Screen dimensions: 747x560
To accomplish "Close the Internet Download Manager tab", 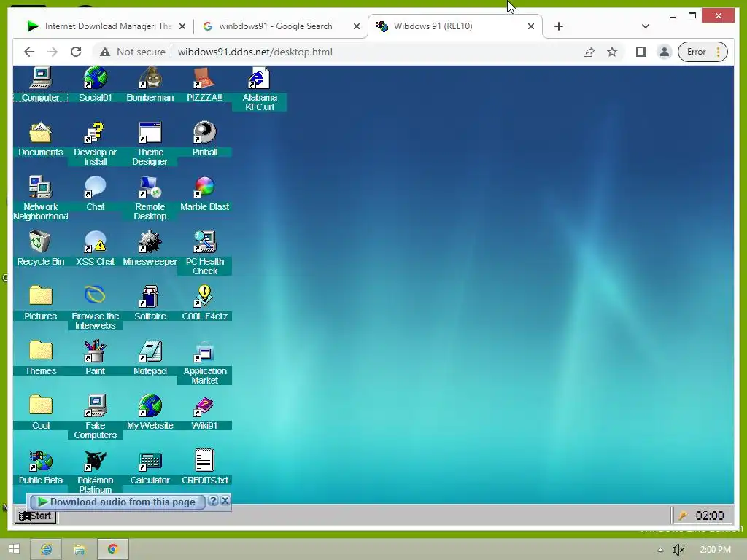I will coord(182,27).
